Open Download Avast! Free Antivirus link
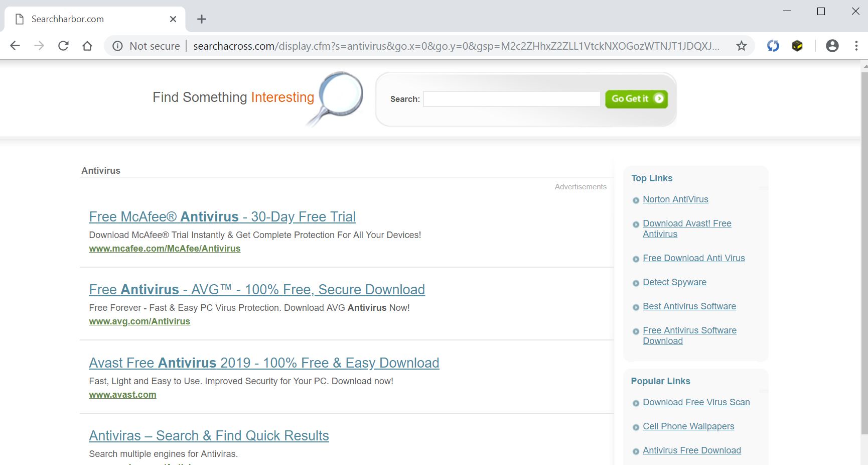This screenshot has width=868, height=465. tap(687, 228)
